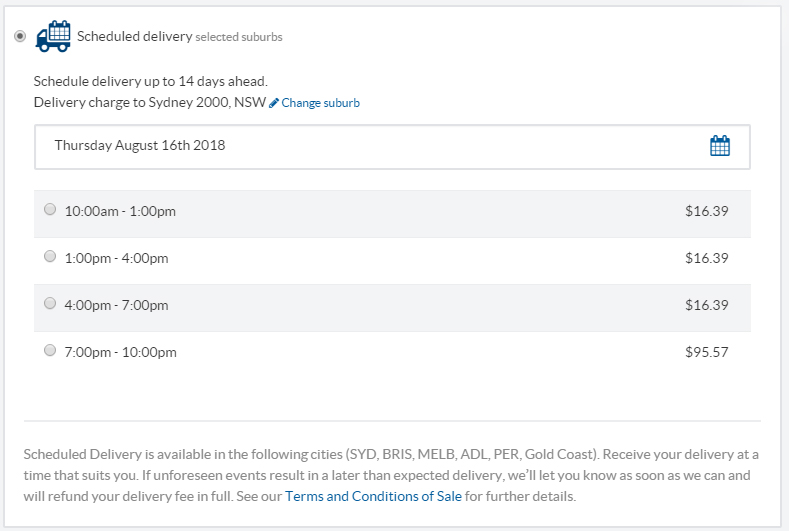Choose the 10:00am - 1:00pm radio button
Viewport: 789px width, 531px height.
click(50, 209)
